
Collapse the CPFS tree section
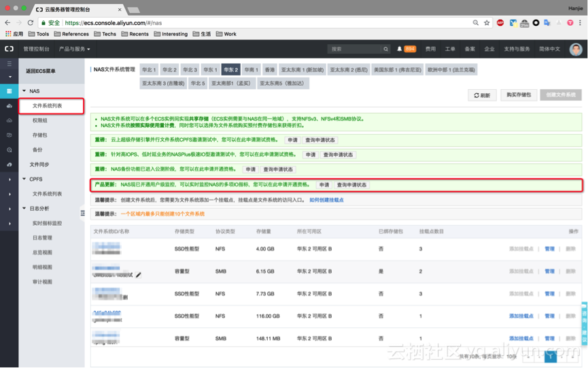24,180
